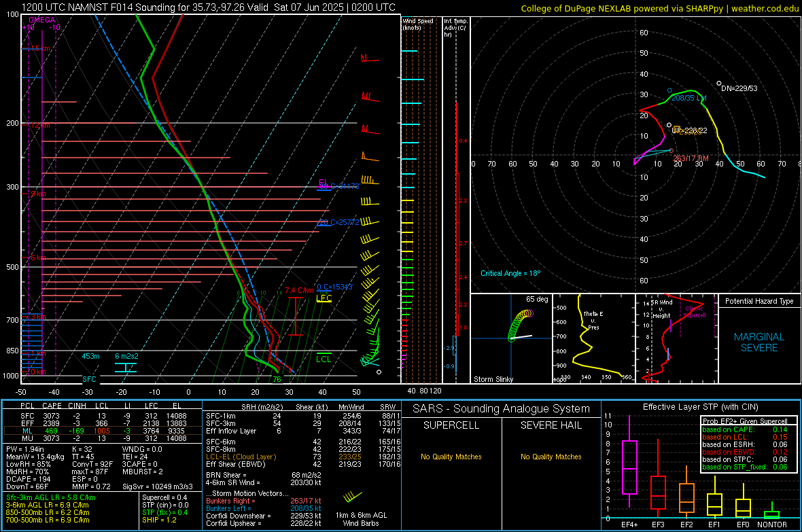Click the 453m effective inflow base label

click(x=90, y=356)
